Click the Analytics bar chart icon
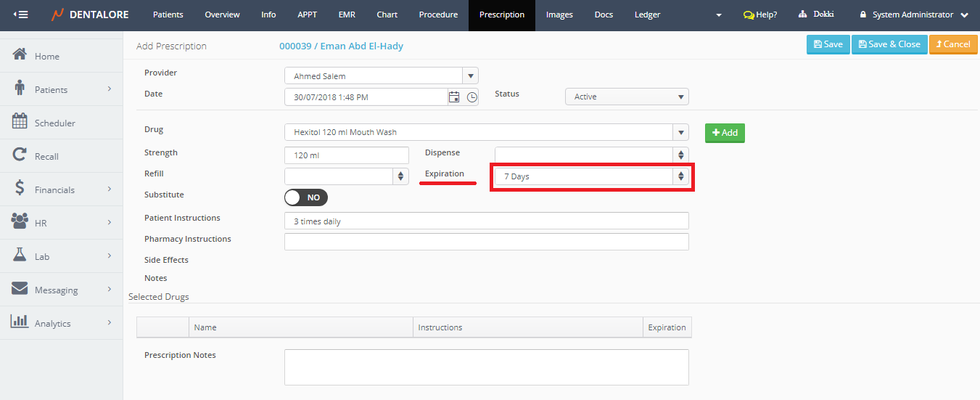The width and height of the screenshot is (980, 400). pos(20,322)
